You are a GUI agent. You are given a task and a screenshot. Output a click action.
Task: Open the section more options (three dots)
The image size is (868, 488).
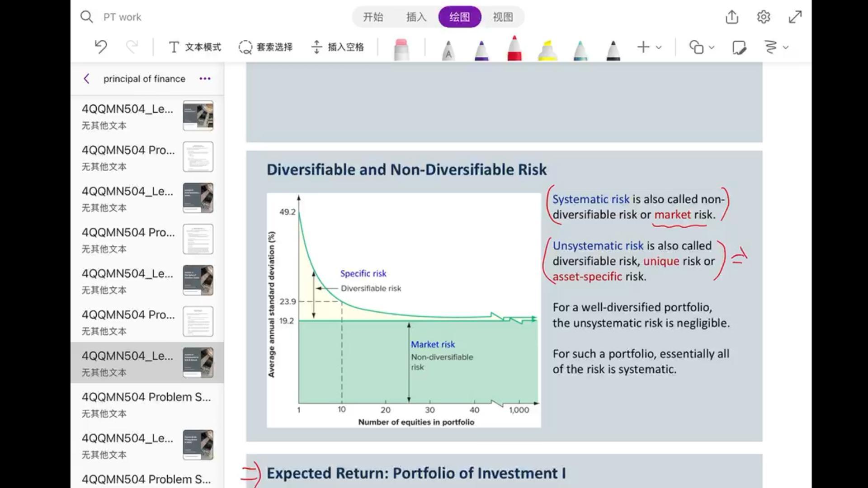click(x=205, y=79)
